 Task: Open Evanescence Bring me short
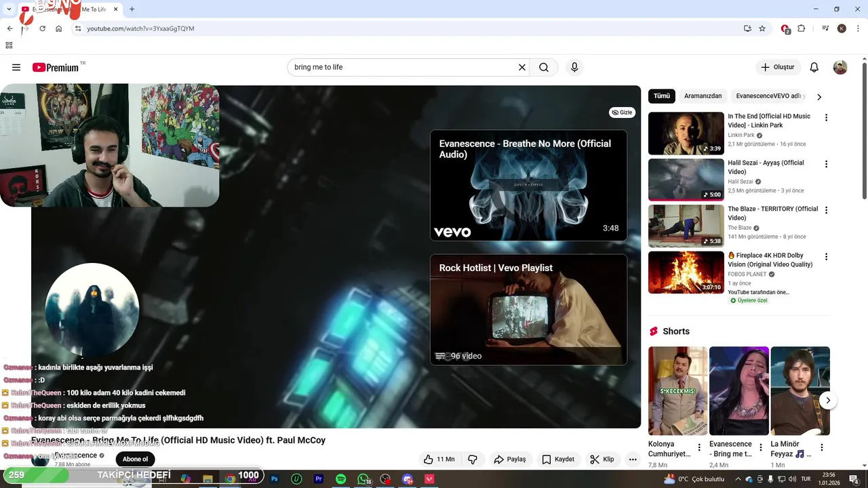tap(738, 391)
